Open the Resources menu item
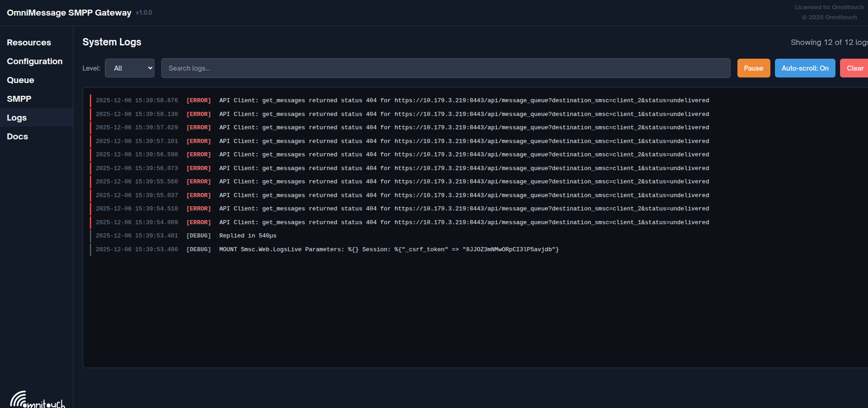868x408 pixels. 29,43
